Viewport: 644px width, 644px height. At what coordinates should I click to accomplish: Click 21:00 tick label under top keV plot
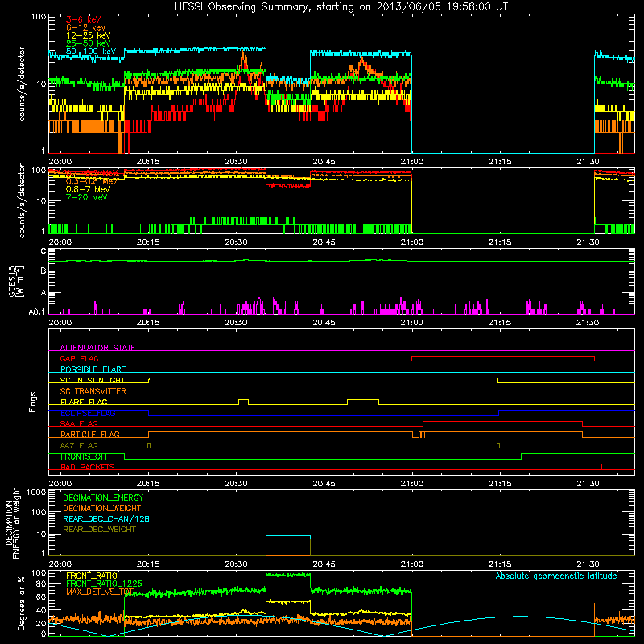(412, 162)
